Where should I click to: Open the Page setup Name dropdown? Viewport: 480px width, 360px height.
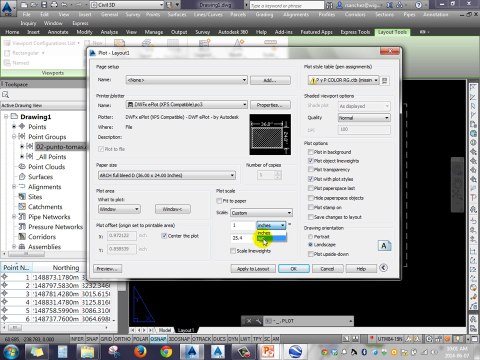187,80
